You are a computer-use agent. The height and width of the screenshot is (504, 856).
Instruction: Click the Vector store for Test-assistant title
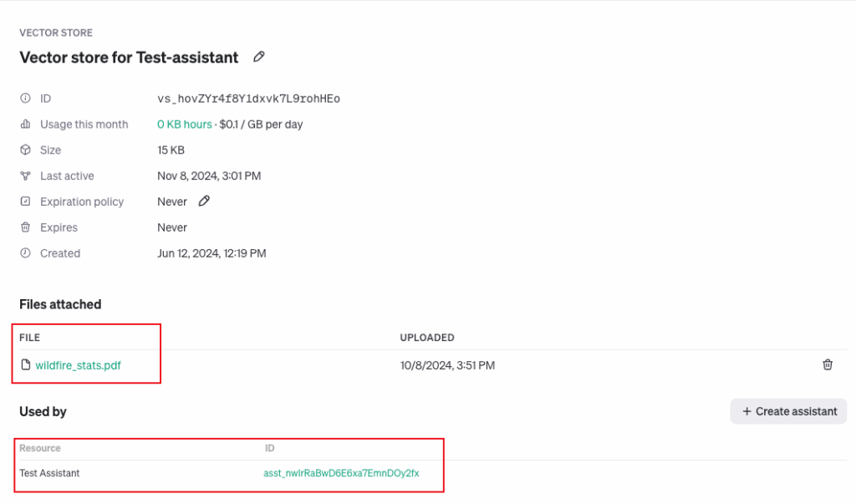click(129, 58)
